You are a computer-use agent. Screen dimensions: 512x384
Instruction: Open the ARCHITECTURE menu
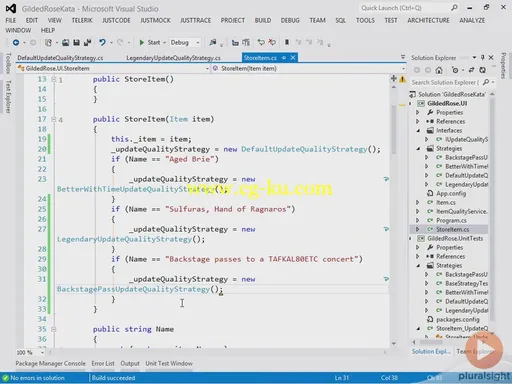[x=428, y=20]
